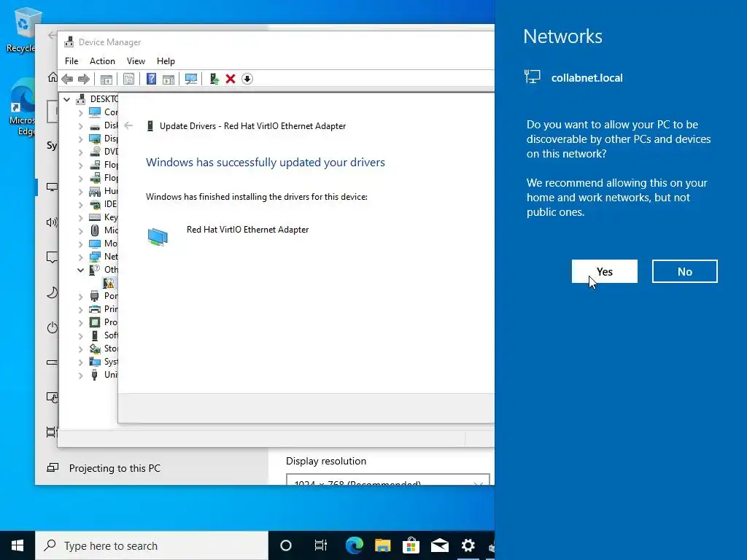
Task: Open the Display resolution dropdown in Settings
Action: click(388, 480)
